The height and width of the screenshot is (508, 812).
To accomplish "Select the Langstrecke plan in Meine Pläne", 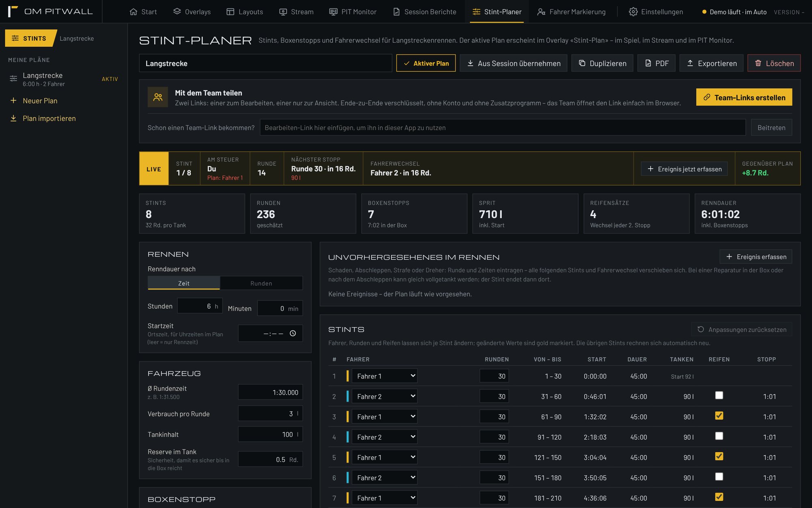I will 64,79.
